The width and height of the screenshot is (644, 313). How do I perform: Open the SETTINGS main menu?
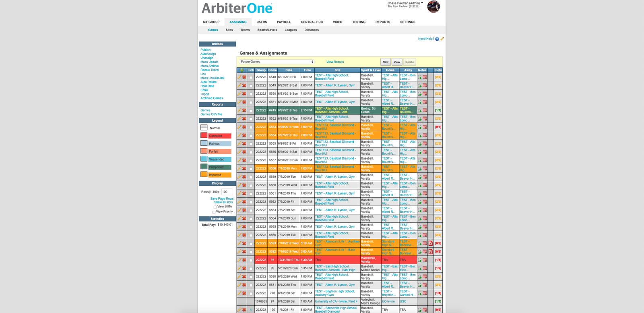(408, 22)
